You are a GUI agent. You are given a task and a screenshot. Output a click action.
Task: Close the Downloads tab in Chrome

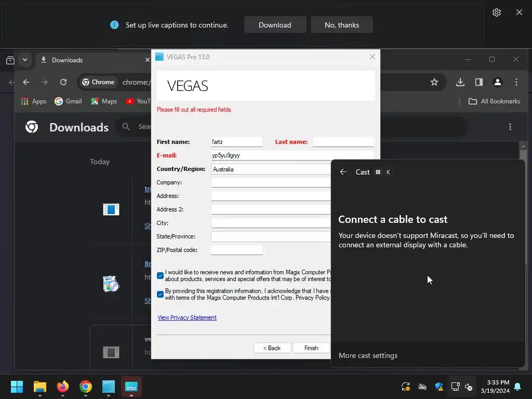pos(147,60)
